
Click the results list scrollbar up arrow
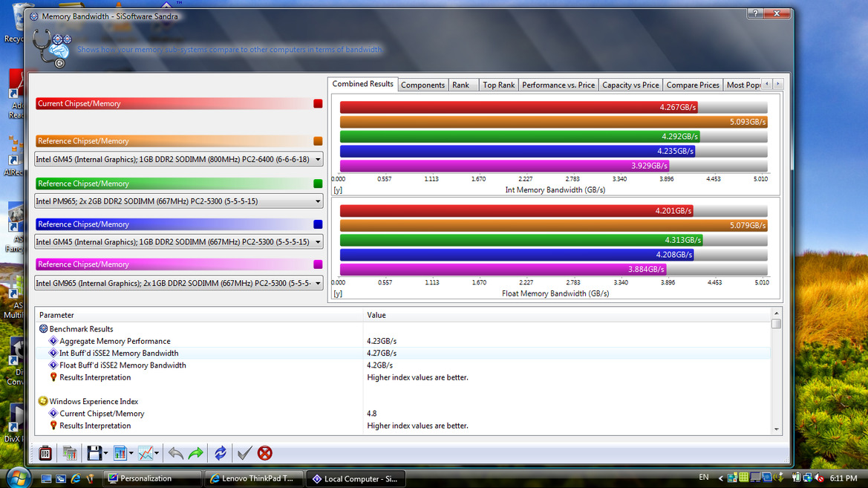coord(776,313)
